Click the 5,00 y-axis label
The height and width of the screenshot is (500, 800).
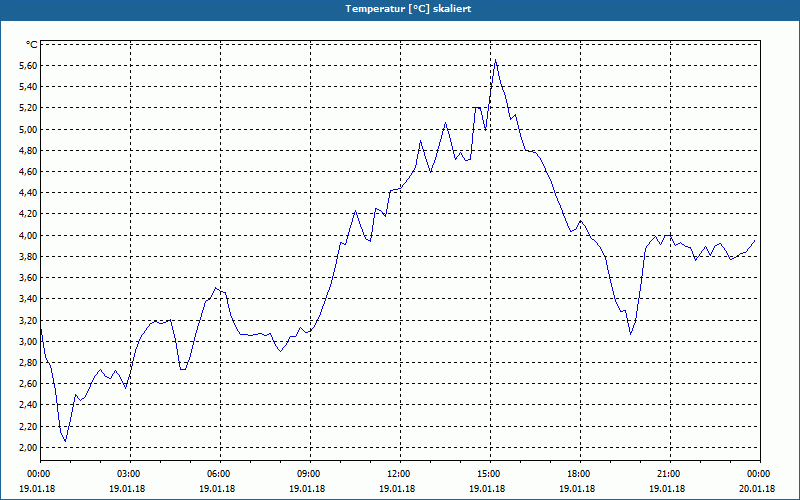29,130
